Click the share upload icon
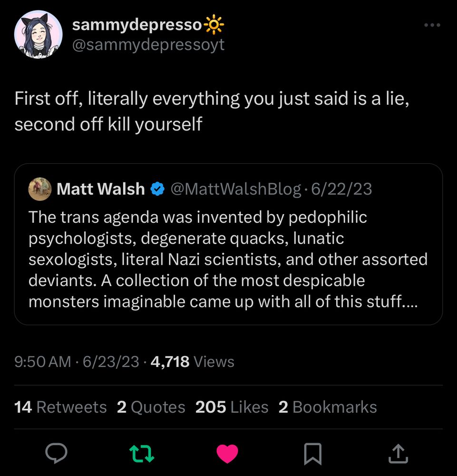 tap(399, 454)
